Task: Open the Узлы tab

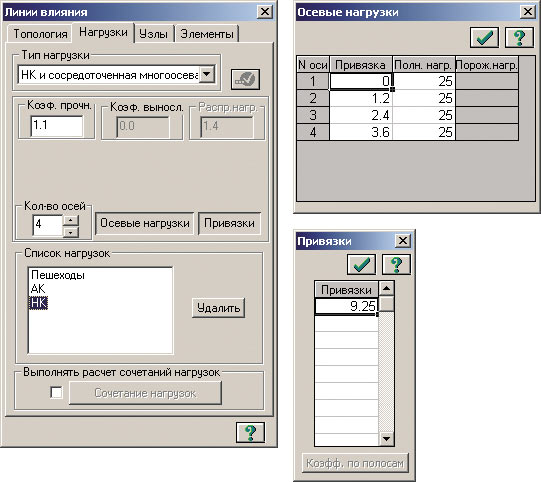Action: 154,34
